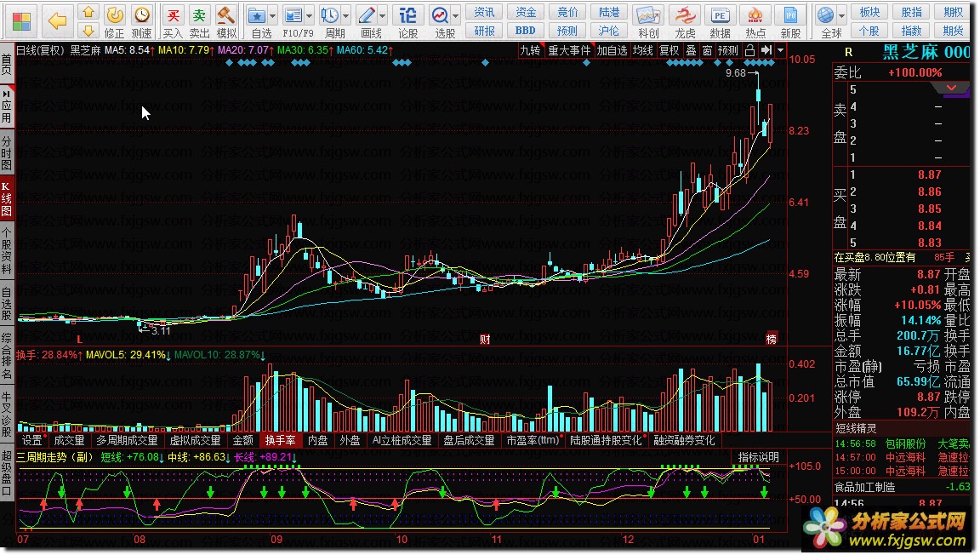
Task: Toggle 重大事件 markers
Action: point(569,51)
